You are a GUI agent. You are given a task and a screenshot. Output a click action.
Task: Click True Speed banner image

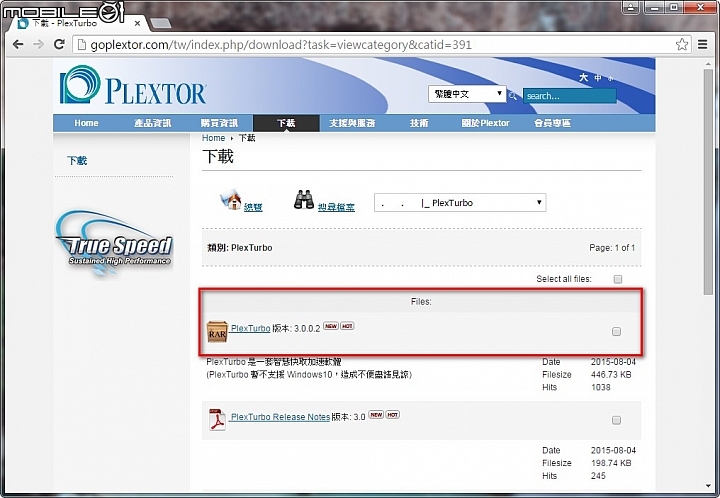(114, 243)
